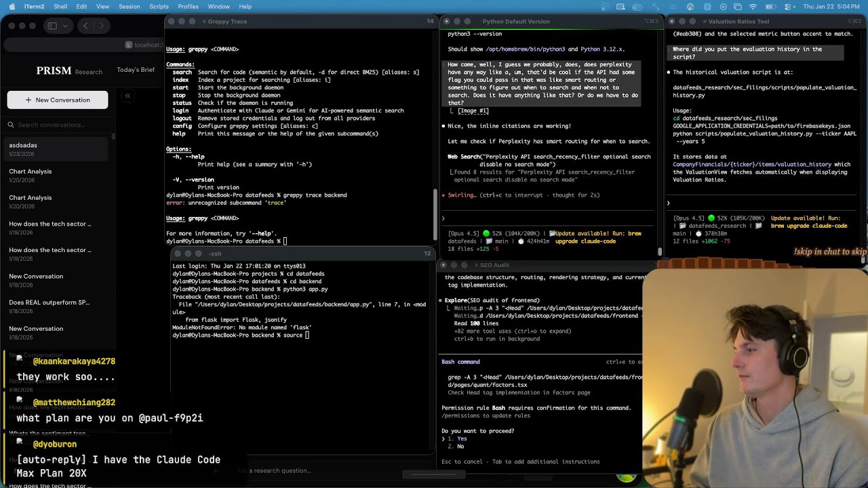868x488 pixels.
Task: Toggle the browser sidebar button
Action: click(52, 26)
